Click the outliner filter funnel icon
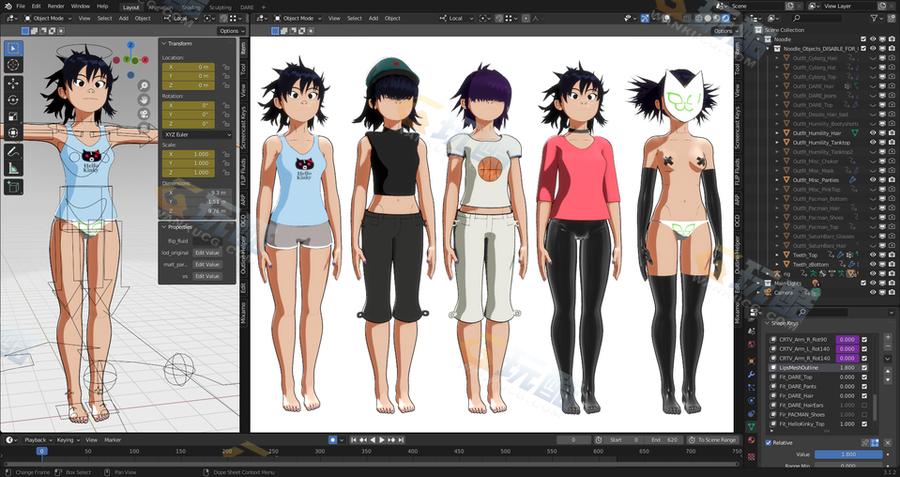Screen dimensions: 900x477 [876, 18]
